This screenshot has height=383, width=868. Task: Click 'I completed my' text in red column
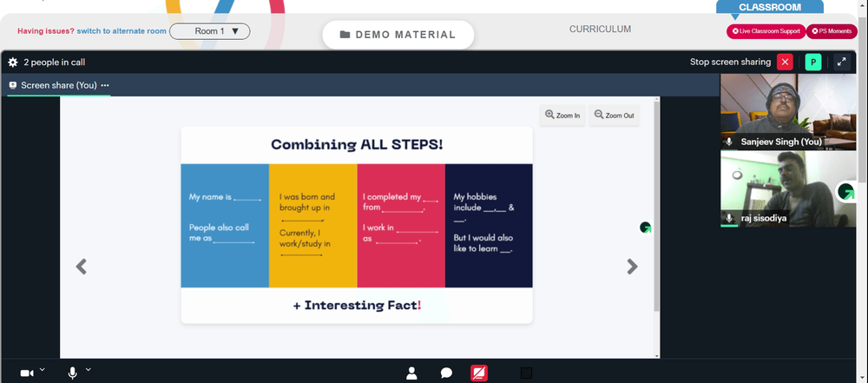pos(392,196)
